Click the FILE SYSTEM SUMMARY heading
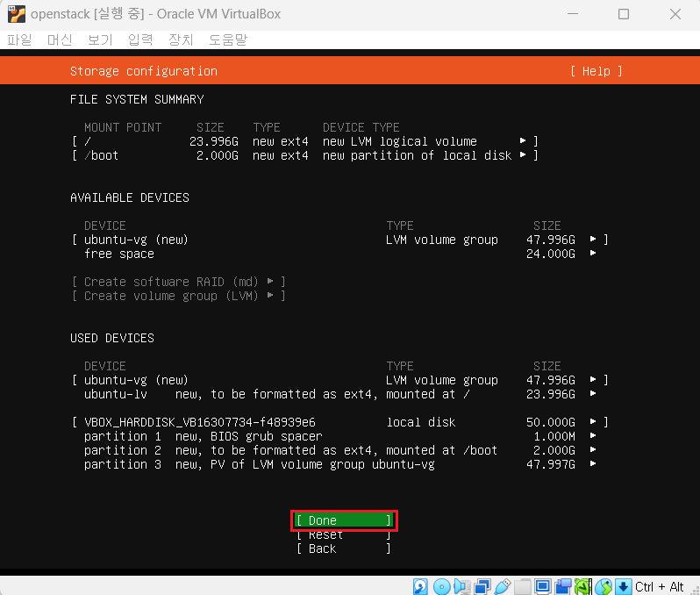 click(137, 99)
